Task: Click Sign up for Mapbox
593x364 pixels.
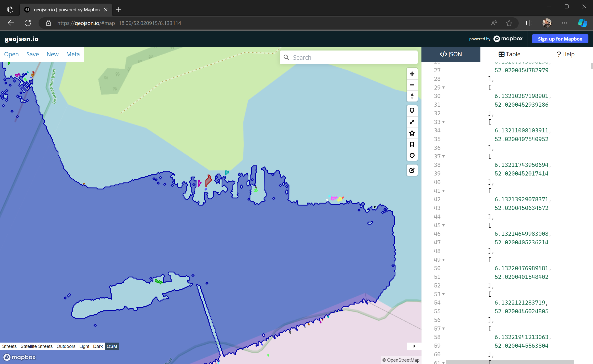Action: coord(560,39)
